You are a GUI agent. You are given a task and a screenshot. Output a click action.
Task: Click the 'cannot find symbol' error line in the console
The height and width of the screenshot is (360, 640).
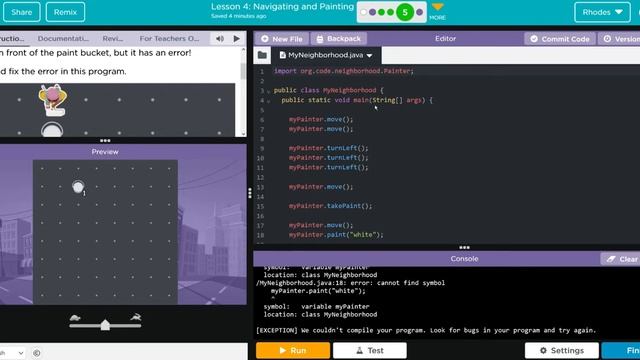[350, 283]
